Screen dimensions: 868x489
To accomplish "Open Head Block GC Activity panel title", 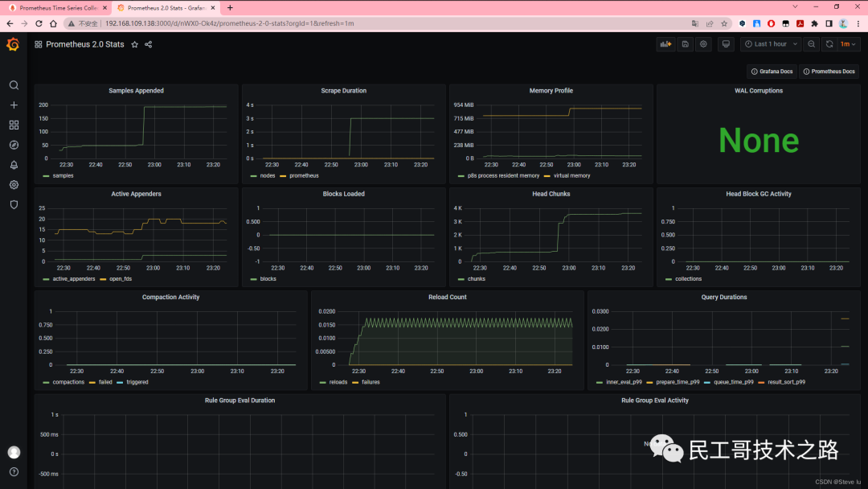I will tap(759, 194).
